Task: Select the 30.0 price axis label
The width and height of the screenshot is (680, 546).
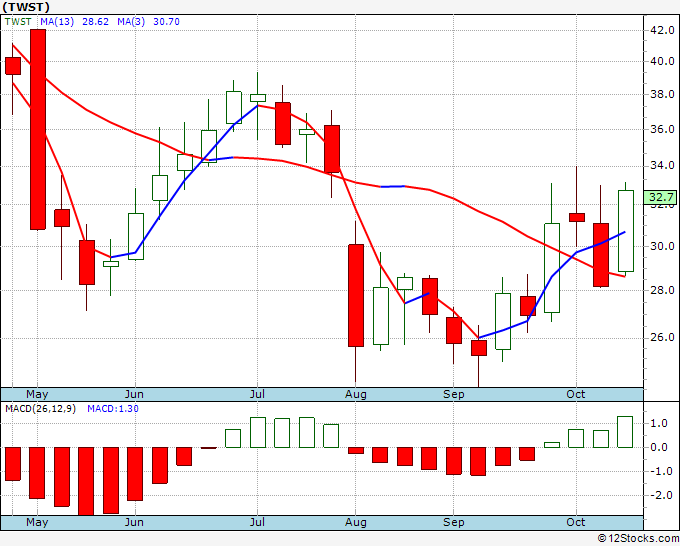Action: [x=663, y=246]
